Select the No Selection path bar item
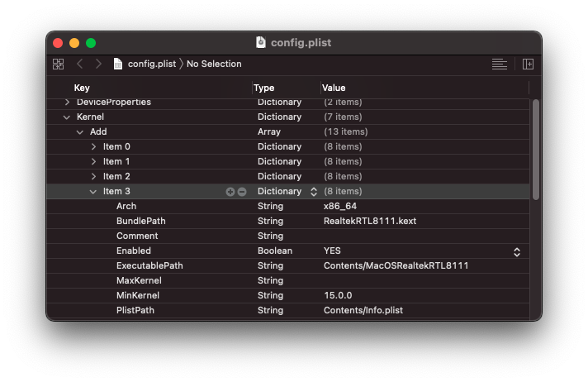Image resolution: width=588 pixels, height=382 pixels. pyautogui.click(x=214, y=64)
